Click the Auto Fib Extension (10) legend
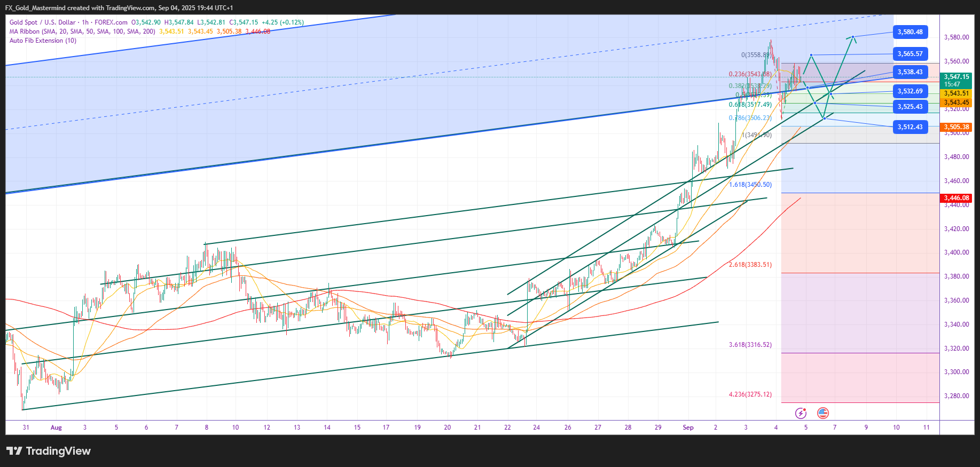 pyautogui.click(x=43, y=41)
